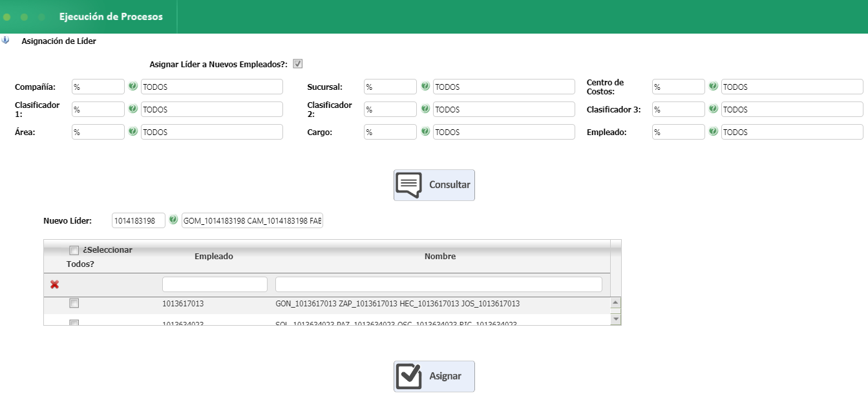Open the Centro de Costos lookup icon

[714, 86]
